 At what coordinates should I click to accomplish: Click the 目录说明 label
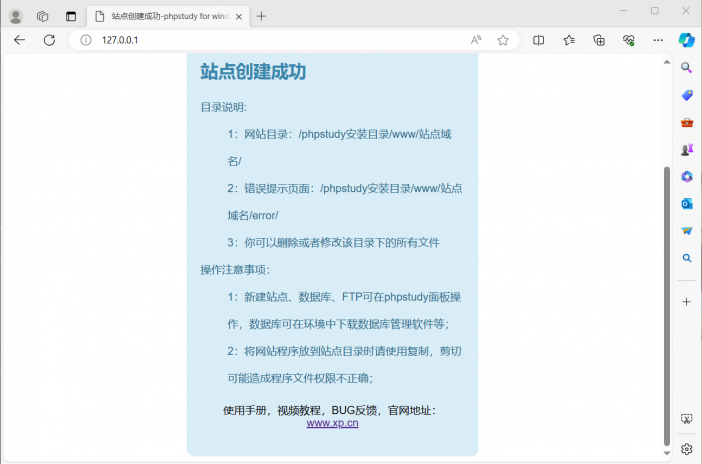point(223,107)
